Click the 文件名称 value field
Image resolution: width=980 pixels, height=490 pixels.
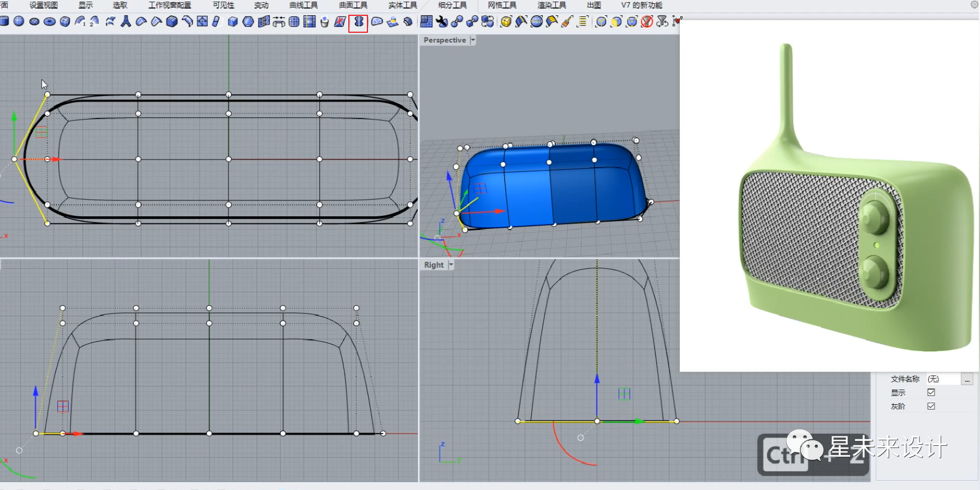point(943,379)
